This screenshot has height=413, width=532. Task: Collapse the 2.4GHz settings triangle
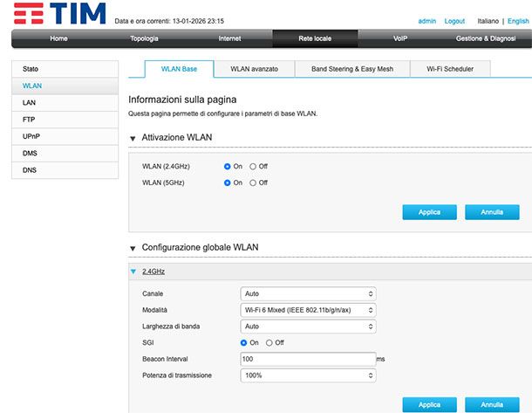(x=133, y=271)
